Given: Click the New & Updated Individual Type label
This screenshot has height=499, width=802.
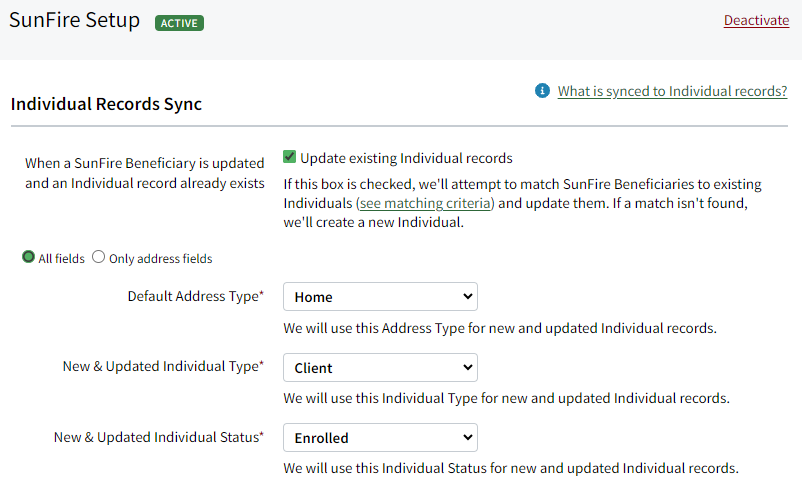Looking at the screenshot, I should click(163, 367).
